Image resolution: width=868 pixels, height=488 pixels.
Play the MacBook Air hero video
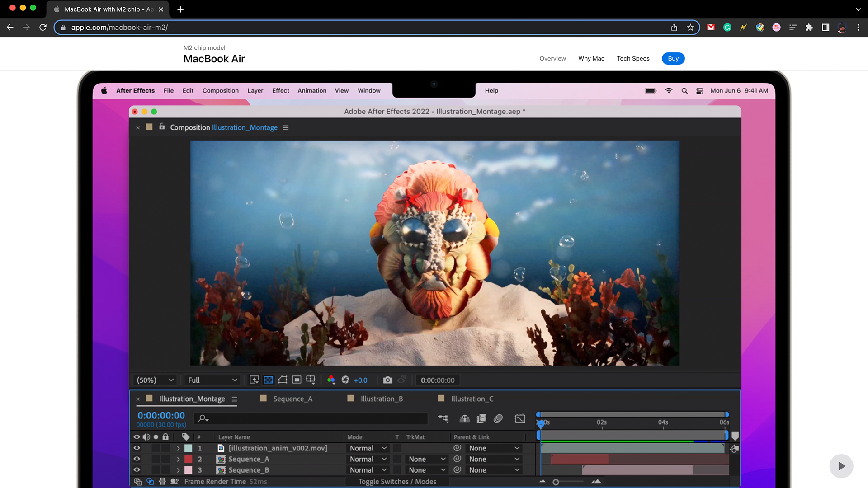click(841, 466)
